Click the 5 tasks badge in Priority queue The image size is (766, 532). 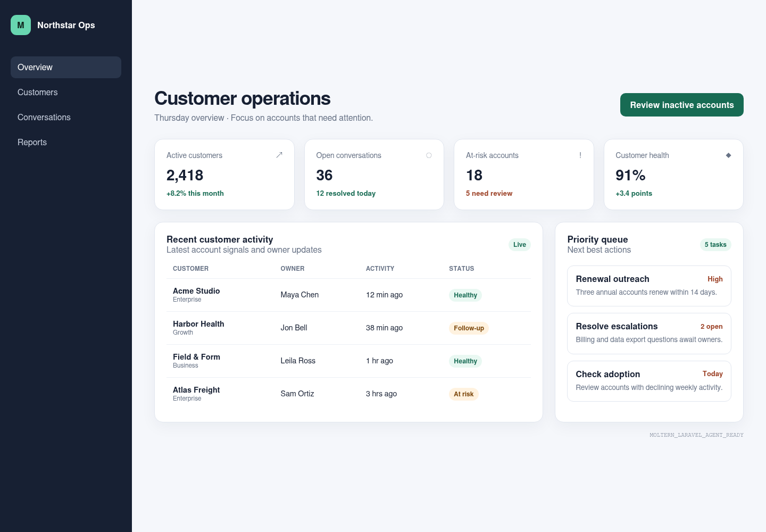(x=715, y=245)
